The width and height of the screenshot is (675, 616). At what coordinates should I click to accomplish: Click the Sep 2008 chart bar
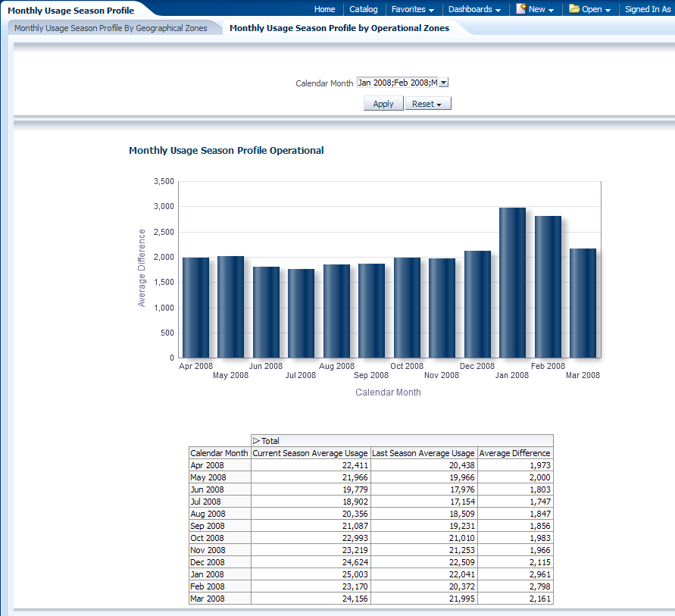click(371, 311)
